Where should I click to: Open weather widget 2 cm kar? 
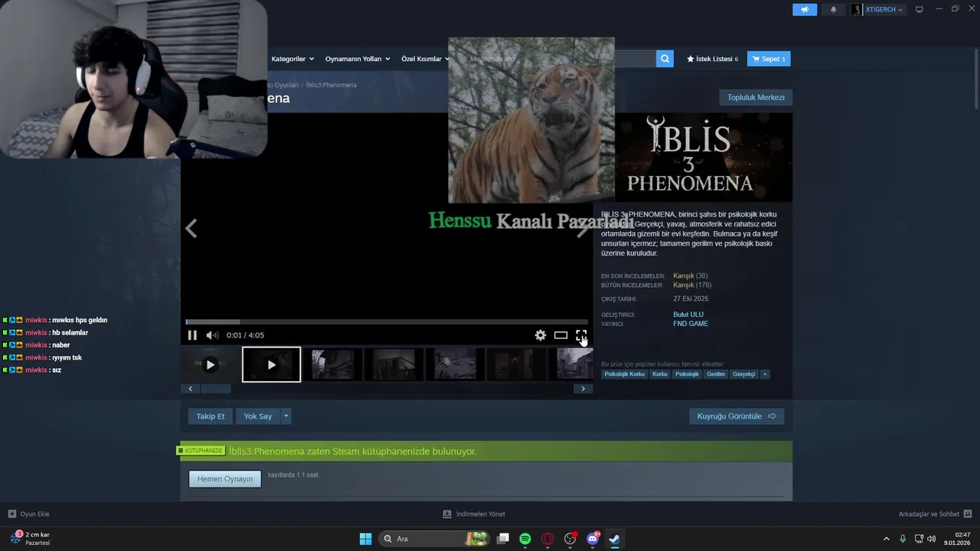point(31,538)
